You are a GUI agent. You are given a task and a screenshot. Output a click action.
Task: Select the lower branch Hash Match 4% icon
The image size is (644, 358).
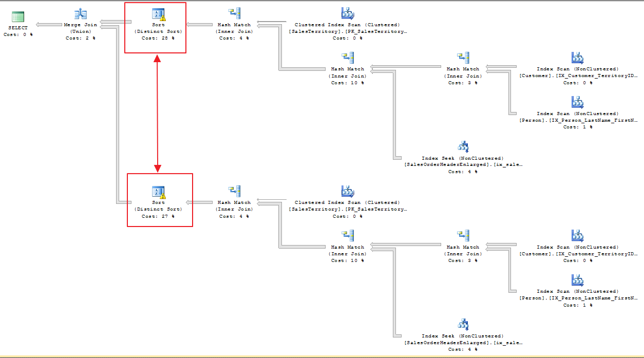234,192
